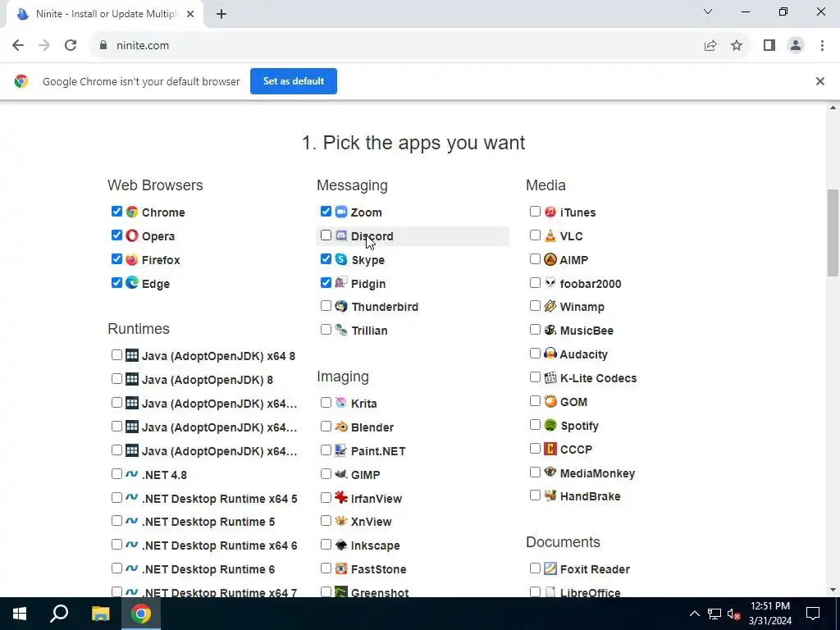Click the Trillian icon

[x=341, y=330]
